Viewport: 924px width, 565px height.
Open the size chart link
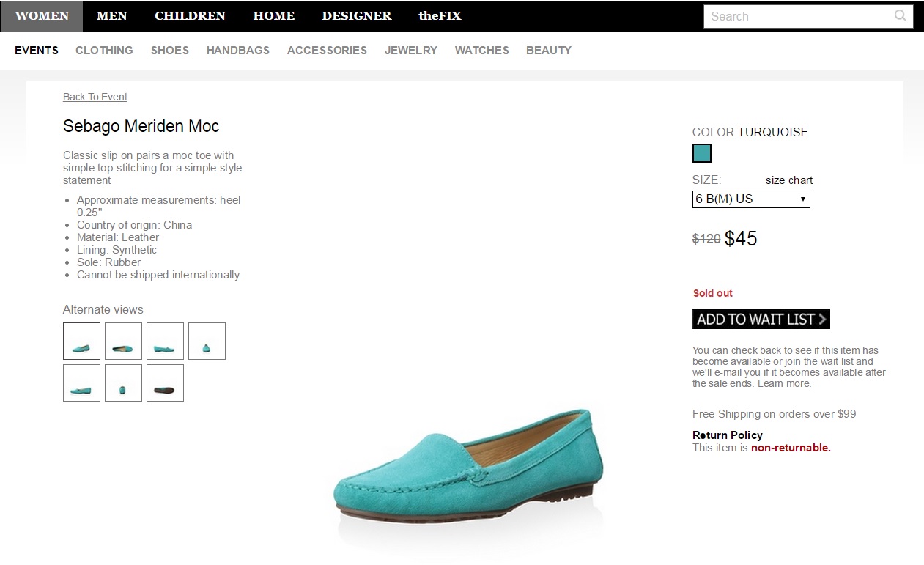pos(789,180)
